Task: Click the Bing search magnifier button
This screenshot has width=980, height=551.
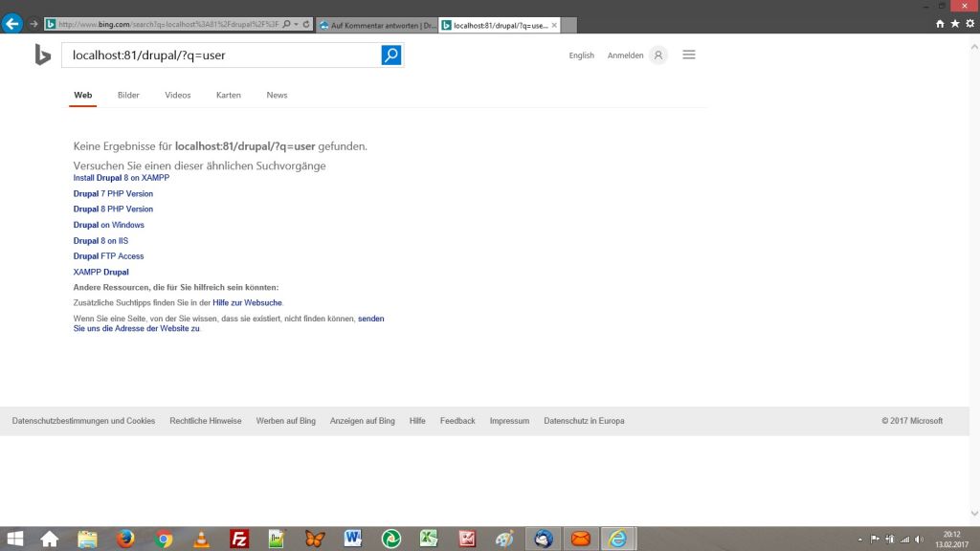Action: coord(391,55)
